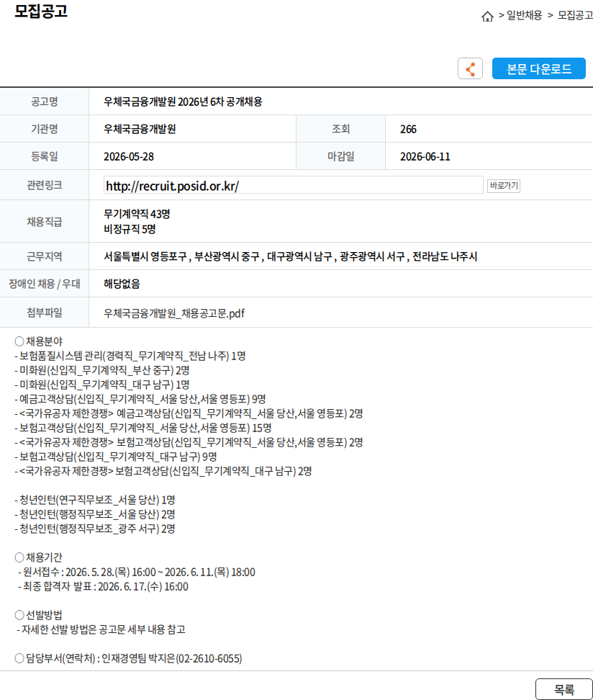The height and width of the screenshot is (700, 593).
Task: Click the 공고명 row label
Action: coord(44,102)
